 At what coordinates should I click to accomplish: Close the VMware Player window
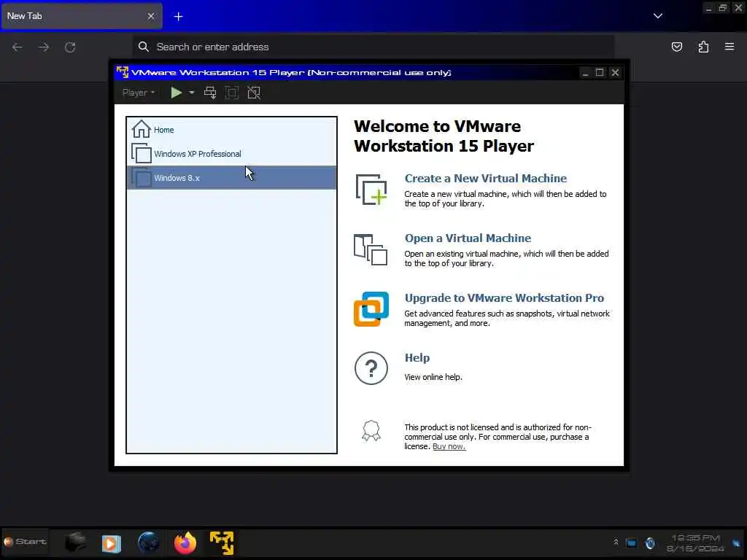(615, 72)
